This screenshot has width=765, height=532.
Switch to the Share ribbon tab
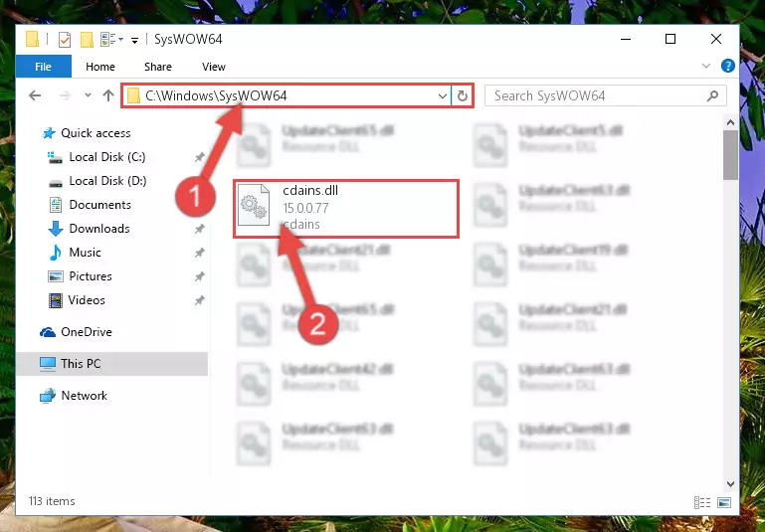pyautogui.click(x=157, y=67)
